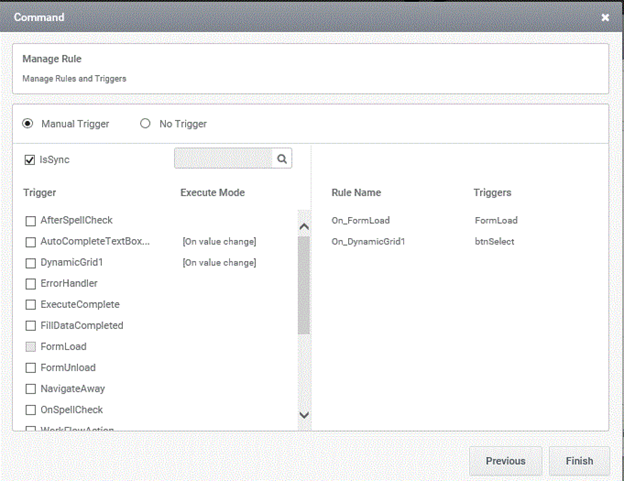
Task: Select the Manual Trigger radio button
Action: (27, 124)
